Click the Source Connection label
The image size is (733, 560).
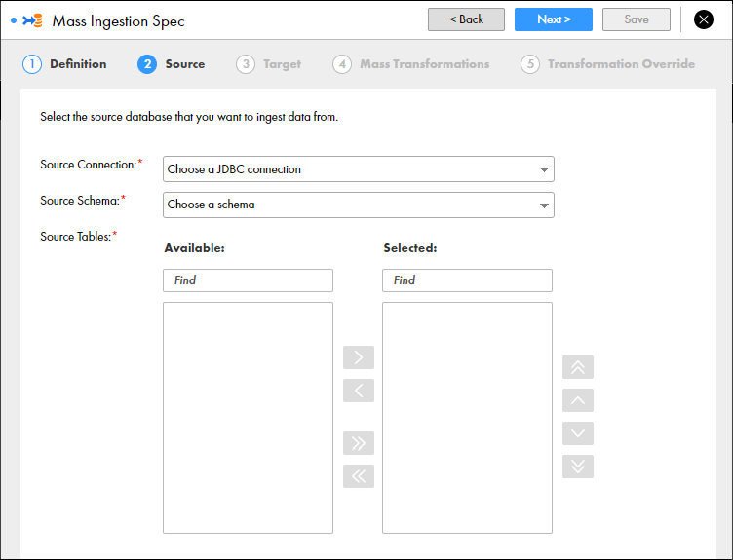click(x=91, y=165)
